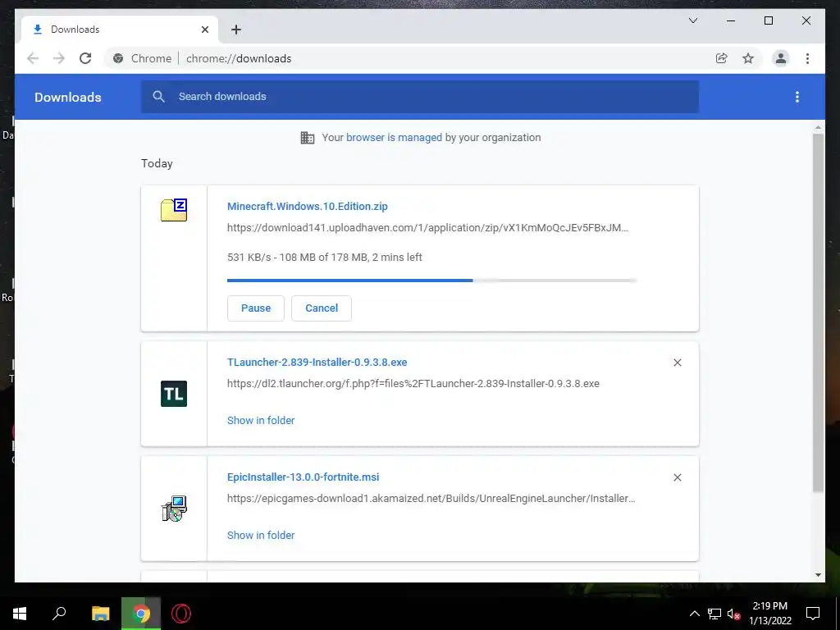Open TLauncher-2.839-Installer-0.9.3.8.exe link

click(x=317, y=362)
